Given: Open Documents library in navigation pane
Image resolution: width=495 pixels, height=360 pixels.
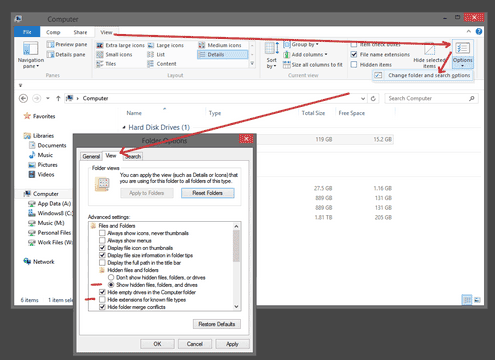Looking at the screenshot, I should 48,145.
